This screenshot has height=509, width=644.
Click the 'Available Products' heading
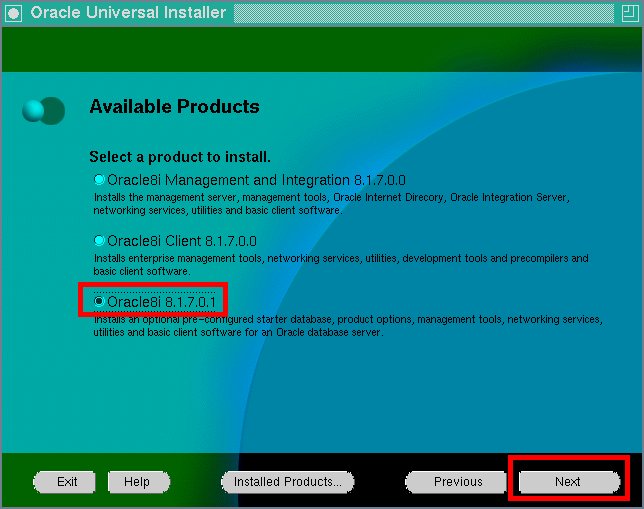coord(175,106)
